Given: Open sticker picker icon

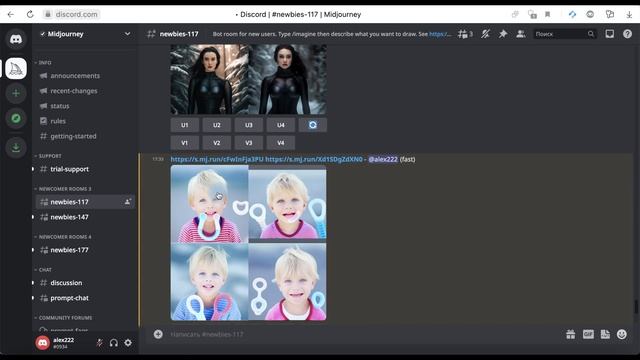Looking at the screenshot, I should 605,334.
